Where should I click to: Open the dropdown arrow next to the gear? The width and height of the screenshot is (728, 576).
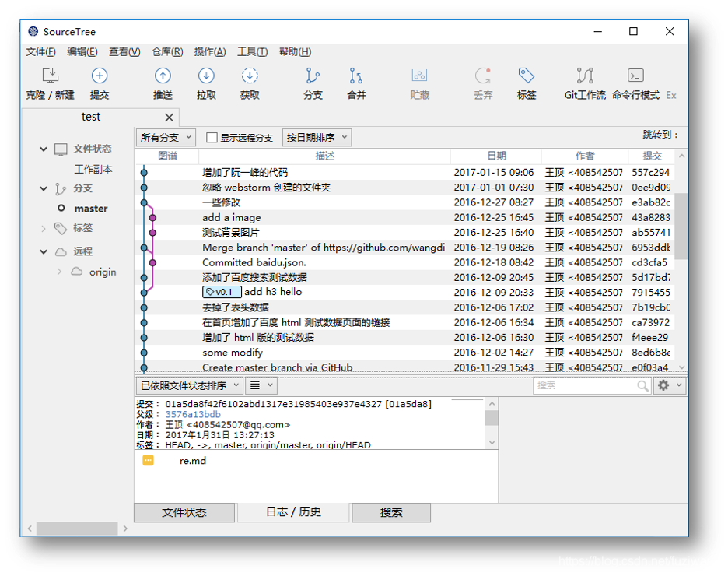click(679, 385)
